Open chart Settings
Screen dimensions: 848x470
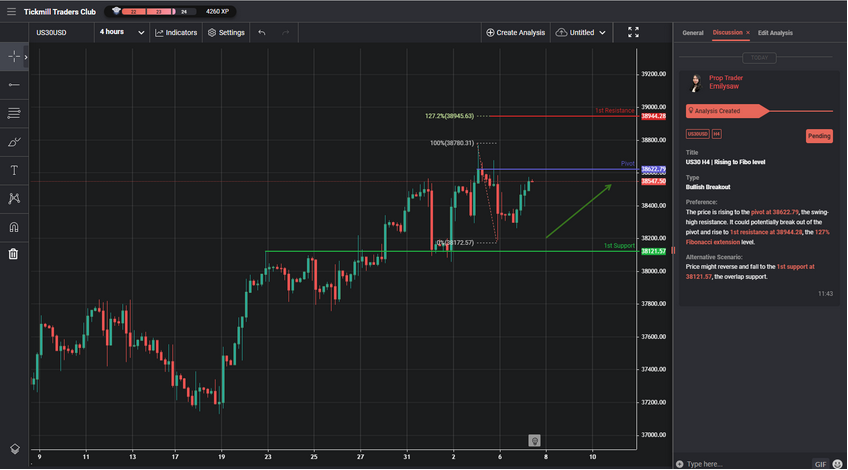coord(226,32)
